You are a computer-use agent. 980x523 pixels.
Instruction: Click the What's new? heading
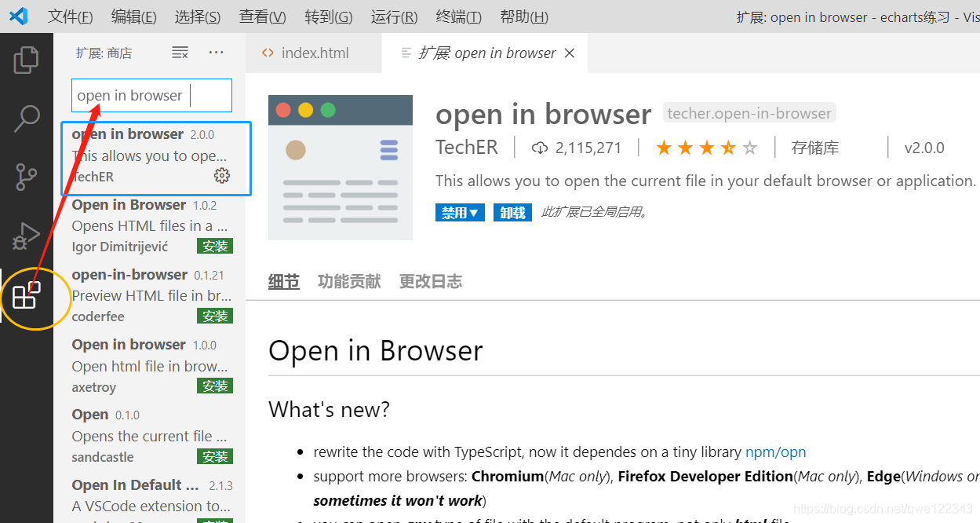[x=329, y=409]
